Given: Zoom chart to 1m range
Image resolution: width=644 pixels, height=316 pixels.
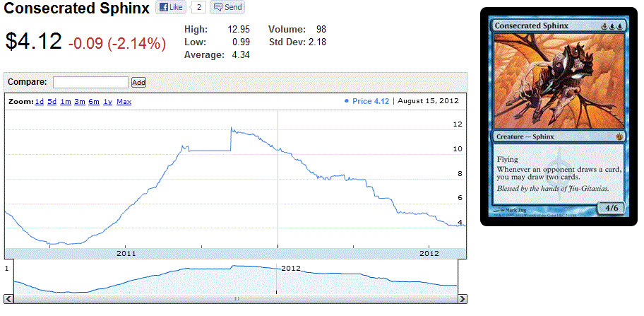Looking at the screenshot, I should [66, 102].
